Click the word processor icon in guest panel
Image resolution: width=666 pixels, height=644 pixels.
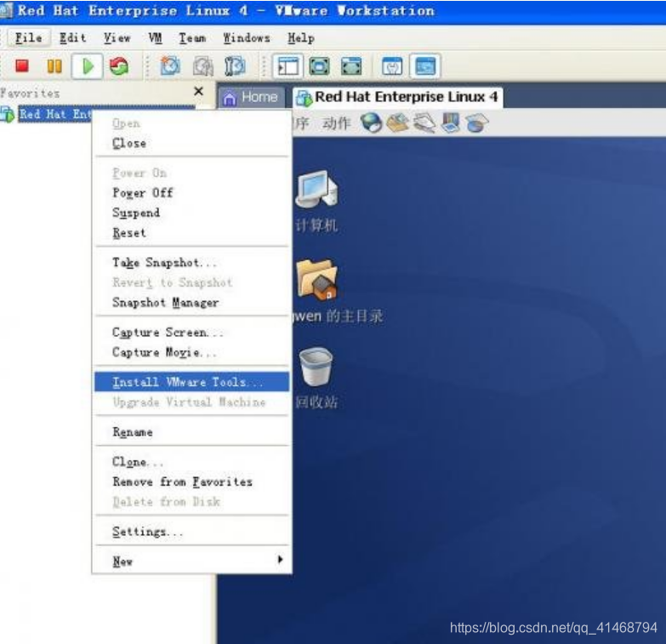coord(424,123)
